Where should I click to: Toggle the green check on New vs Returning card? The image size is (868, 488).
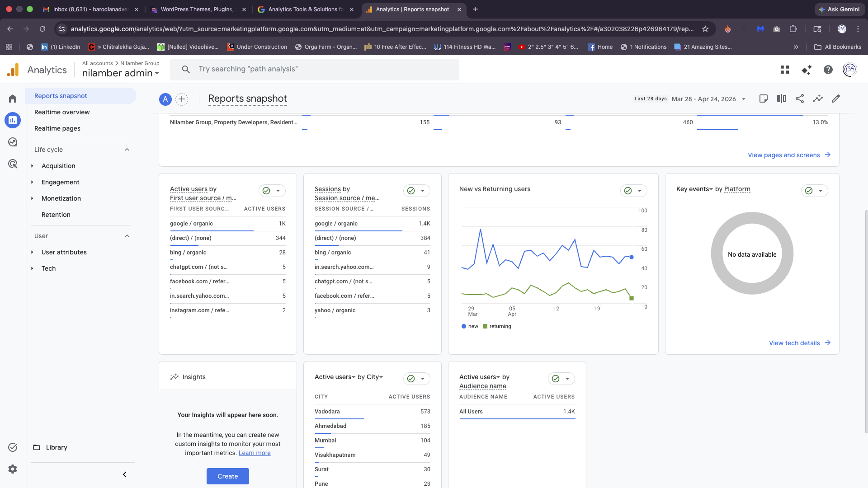point(628,191)
